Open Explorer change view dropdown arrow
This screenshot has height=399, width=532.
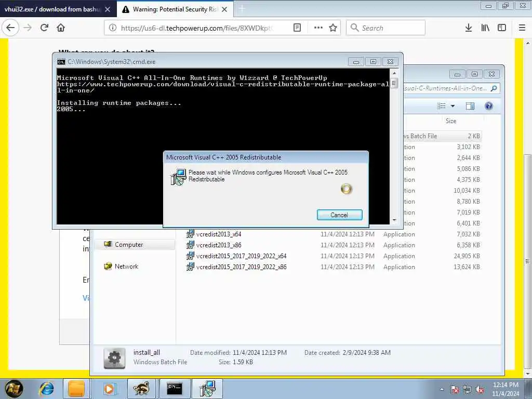pos(453,106)
